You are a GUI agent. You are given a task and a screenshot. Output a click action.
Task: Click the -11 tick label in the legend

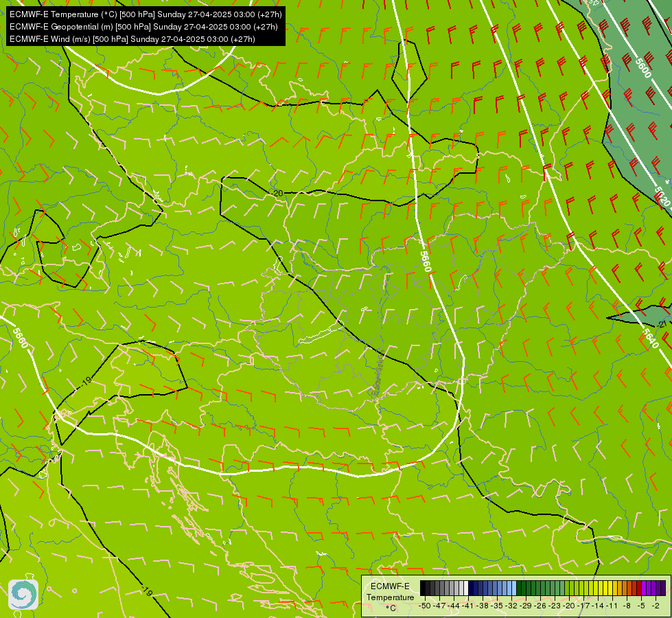click(x=612, y=606)
